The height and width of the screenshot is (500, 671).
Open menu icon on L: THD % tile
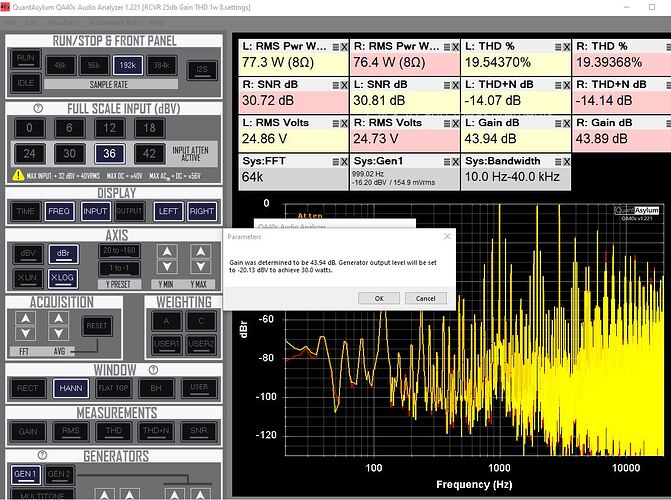tap(558, 47)
